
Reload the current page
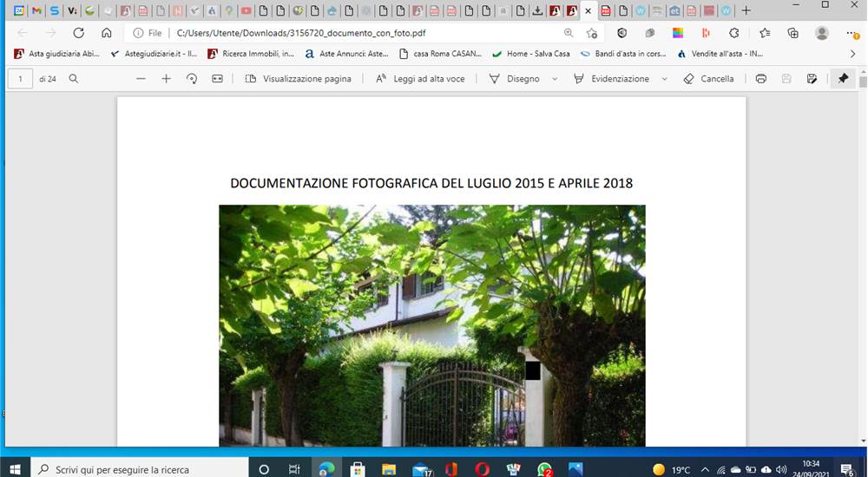79,33
